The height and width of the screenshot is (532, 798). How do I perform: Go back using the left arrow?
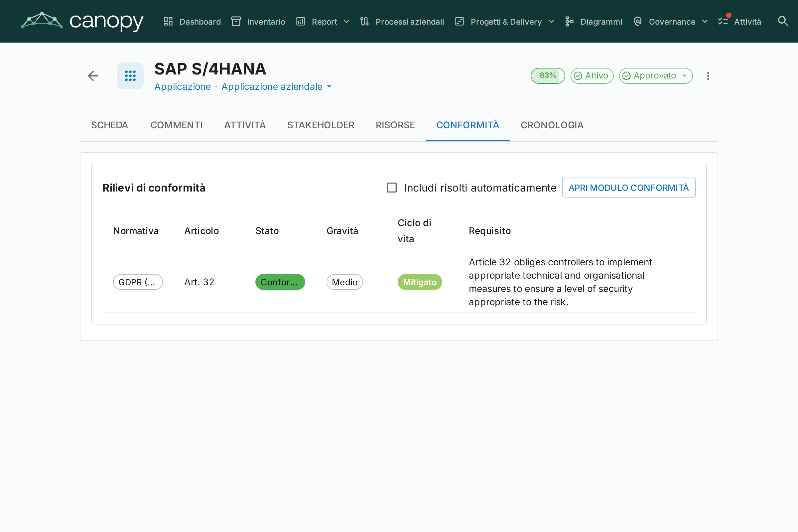click(x=93, y=76)
